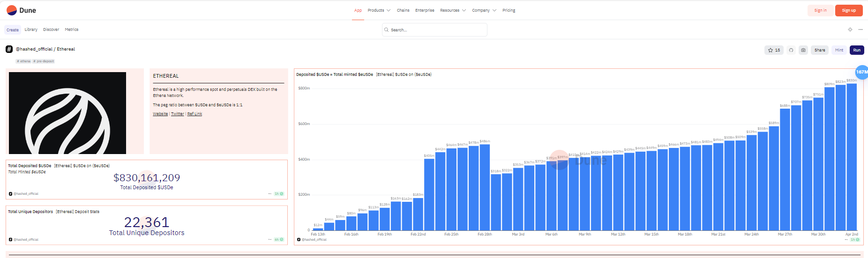The image size is (868, 258).
Task: Click the Mint button
Action: 839,50
